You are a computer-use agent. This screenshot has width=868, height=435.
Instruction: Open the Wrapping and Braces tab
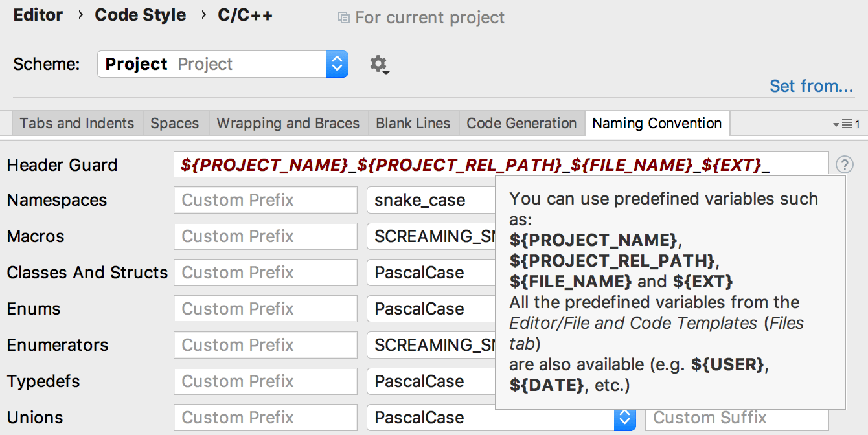[288, 123]
